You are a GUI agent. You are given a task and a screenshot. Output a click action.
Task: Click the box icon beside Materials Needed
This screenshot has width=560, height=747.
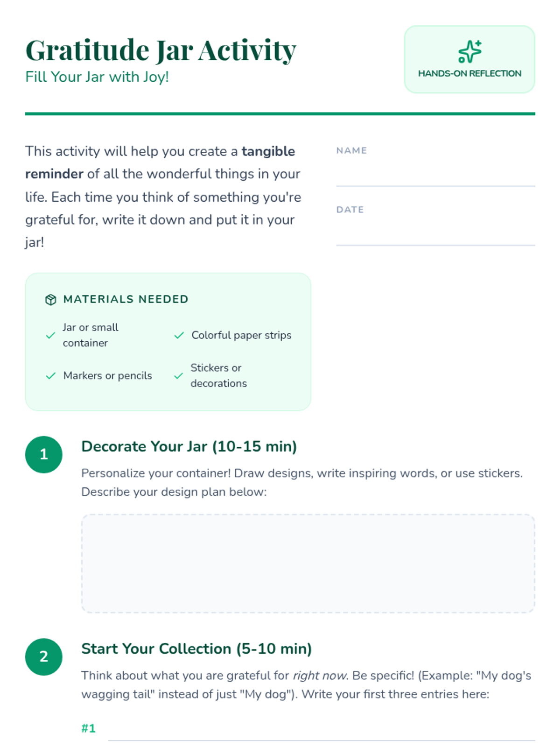[51, 300]
